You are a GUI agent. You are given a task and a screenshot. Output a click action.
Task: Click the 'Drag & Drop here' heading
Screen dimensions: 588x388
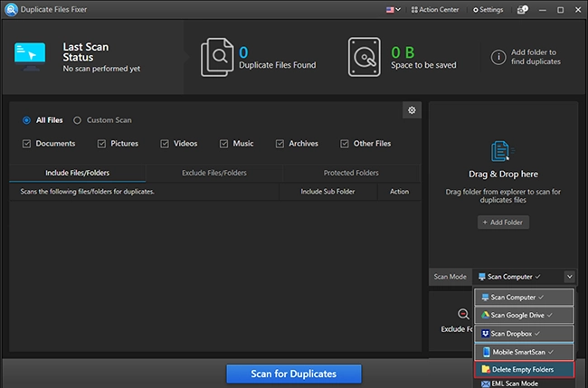coord(503,174)
